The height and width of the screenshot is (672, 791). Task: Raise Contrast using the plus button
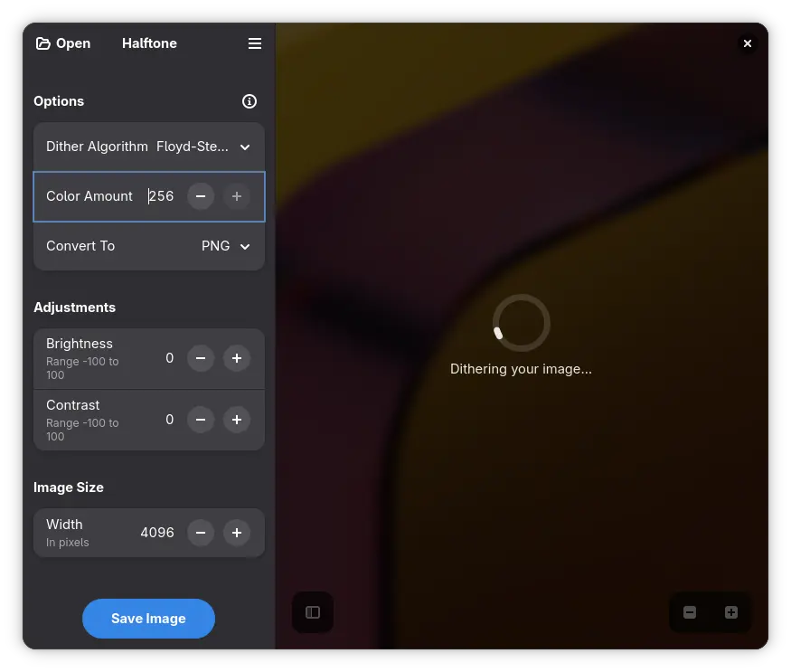(237, 420)
